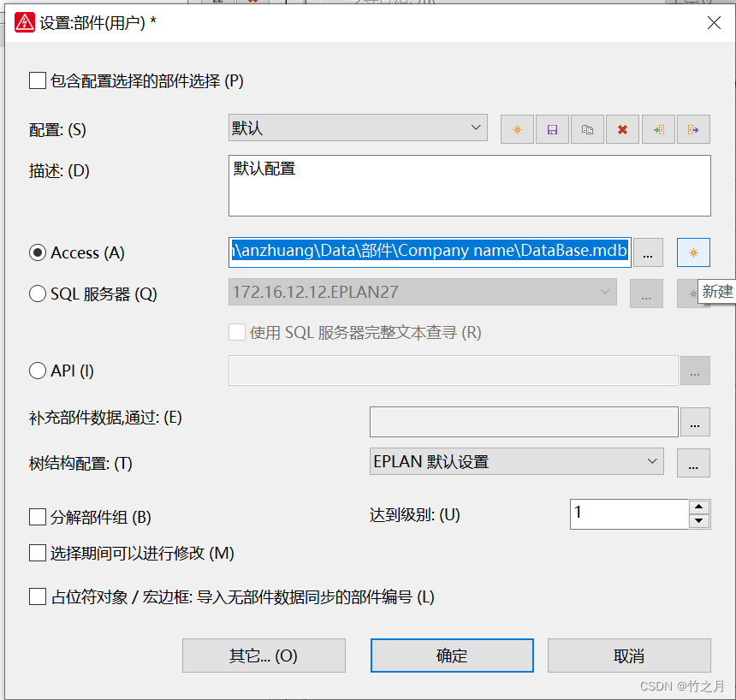The width and height of the screenshot is (736, 700).
Task: Click the 达到级别 number field
Action: 629,514
